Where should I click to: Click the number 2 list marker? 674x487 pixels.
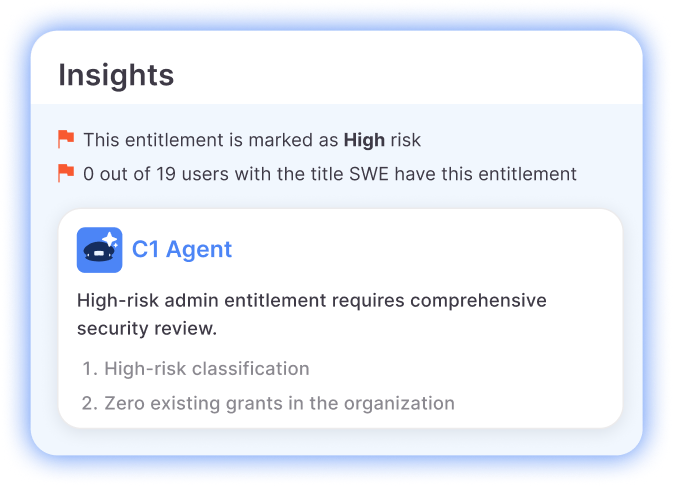click(x=89, y=404)
